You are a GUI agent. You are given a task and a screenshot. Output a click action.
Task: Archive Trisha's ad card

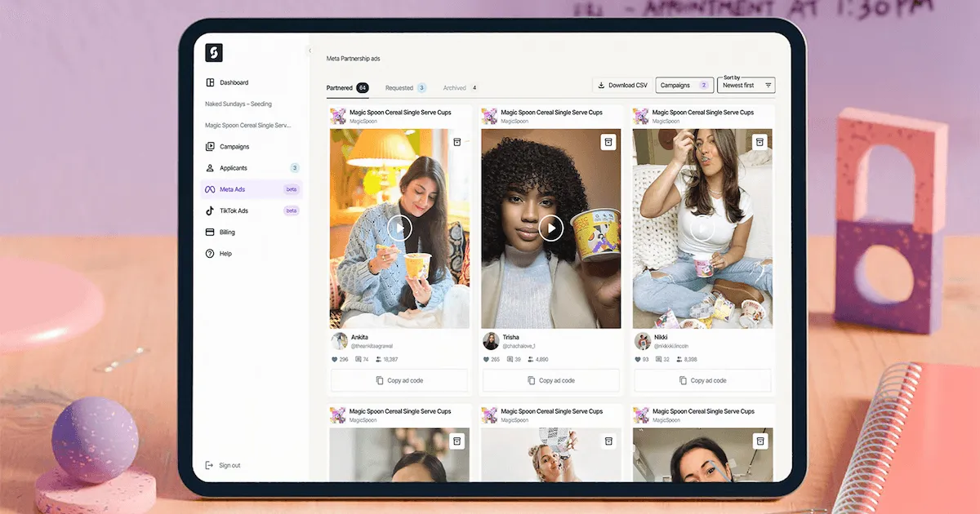pos(608,142)
